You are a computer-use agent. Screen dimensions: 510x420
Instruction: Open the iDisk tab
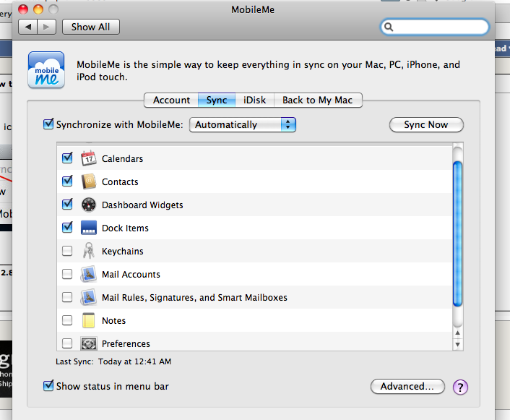click(255, 100)
